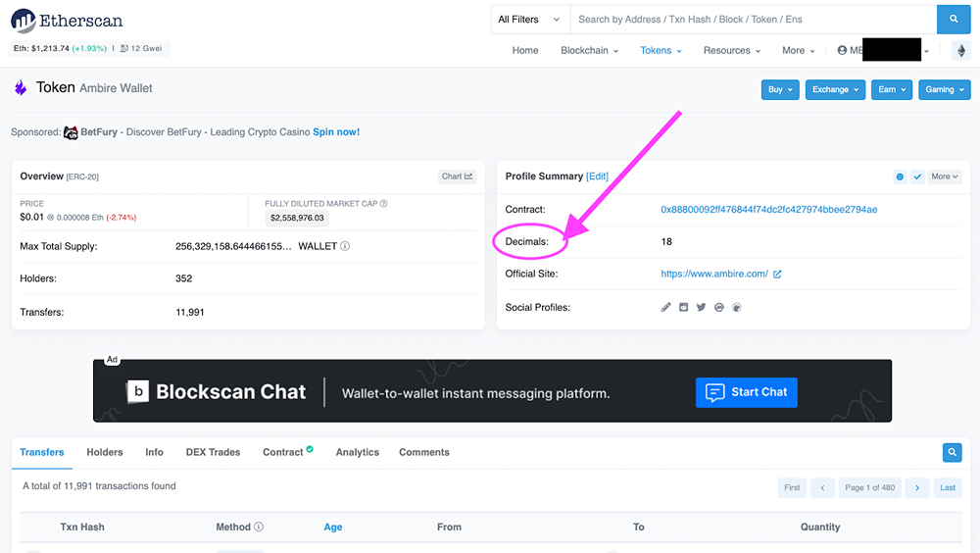Click the Page 1 of 480 indicator
980x553 pixels.
[x=870, y=488]
